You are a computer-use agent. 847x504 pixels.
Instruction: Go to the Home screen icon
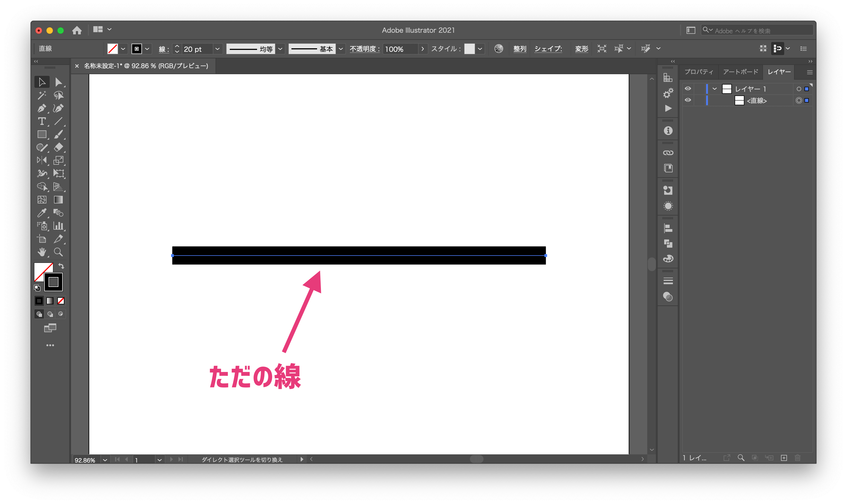coord(77,30)
